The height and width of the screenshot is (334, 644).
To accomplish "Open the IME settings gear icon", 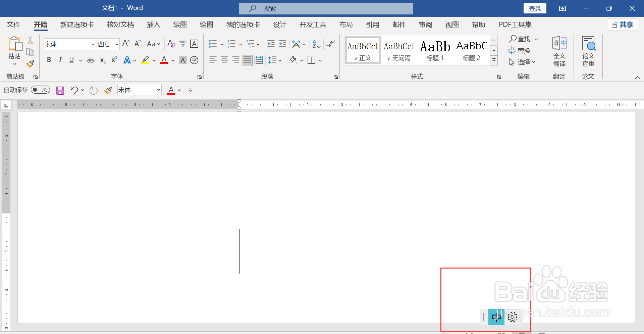I will pyautogui.click(x=512, y=317).
